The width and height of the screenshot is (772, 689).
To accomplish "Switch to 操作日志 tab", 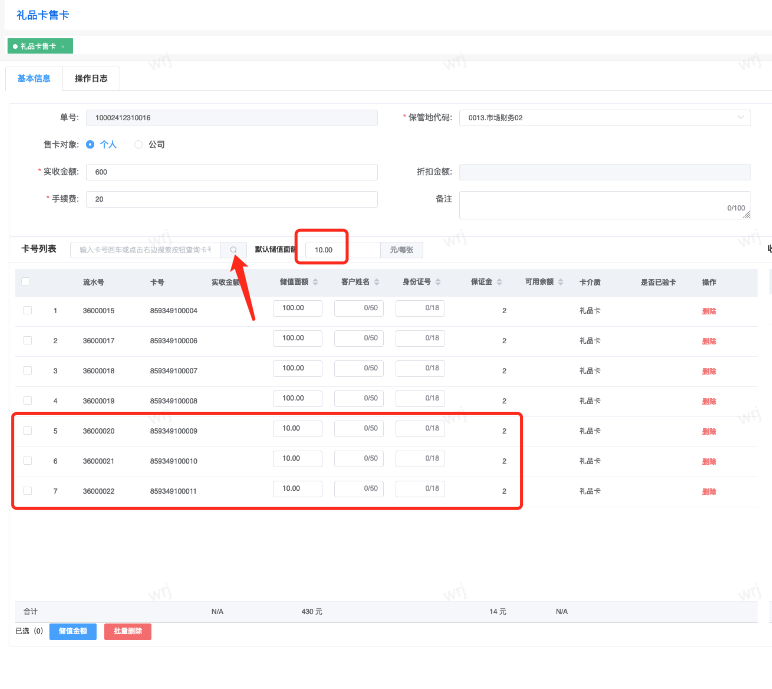I will [x=91, y=78].
